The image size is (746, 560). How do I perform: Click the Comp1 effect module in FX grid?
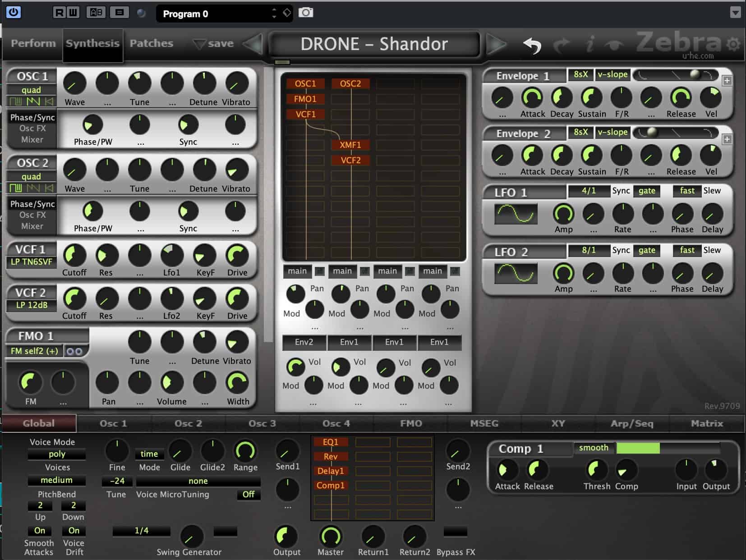331,486
